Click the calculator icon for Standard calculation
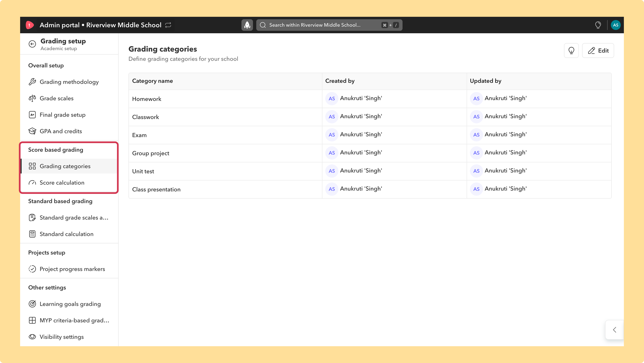The image size is (644, 363). click(32, 234)
